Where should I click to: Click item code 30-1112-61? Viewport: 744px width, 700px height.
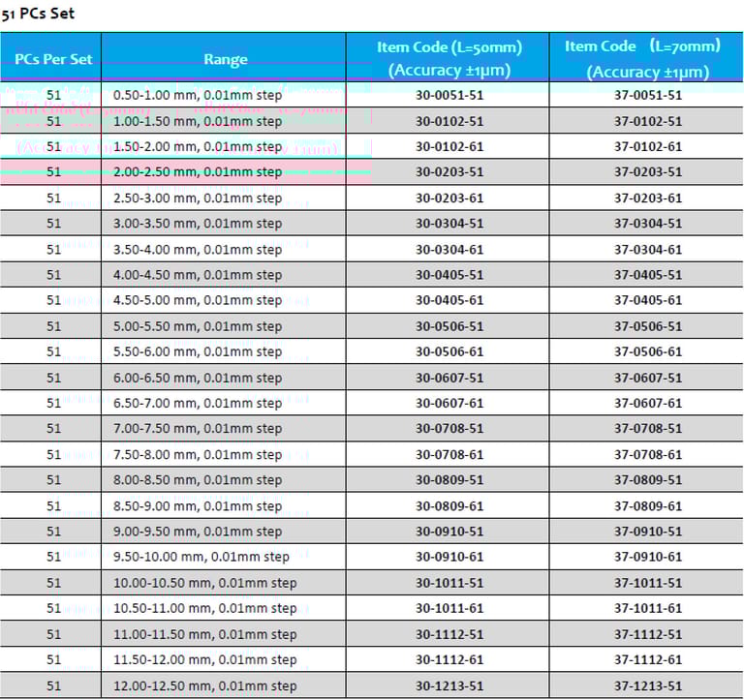[449, 659]
